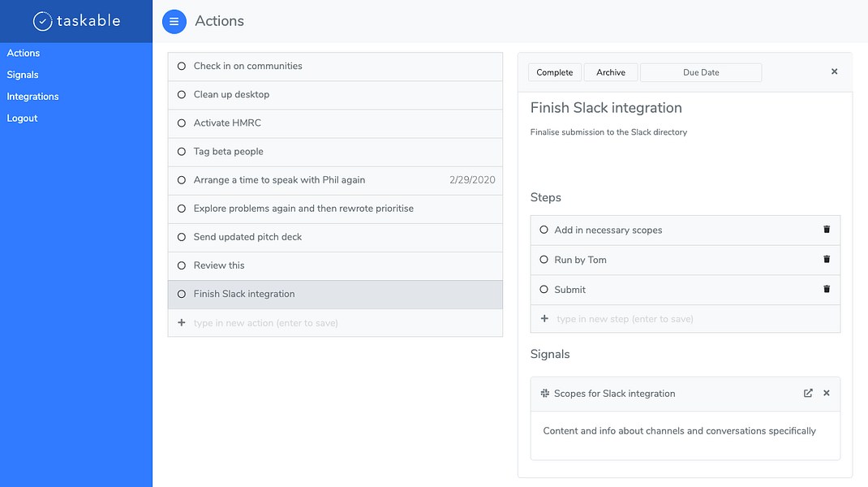
Task: Open the Scopes signal in external link
Action: point(808,393)
